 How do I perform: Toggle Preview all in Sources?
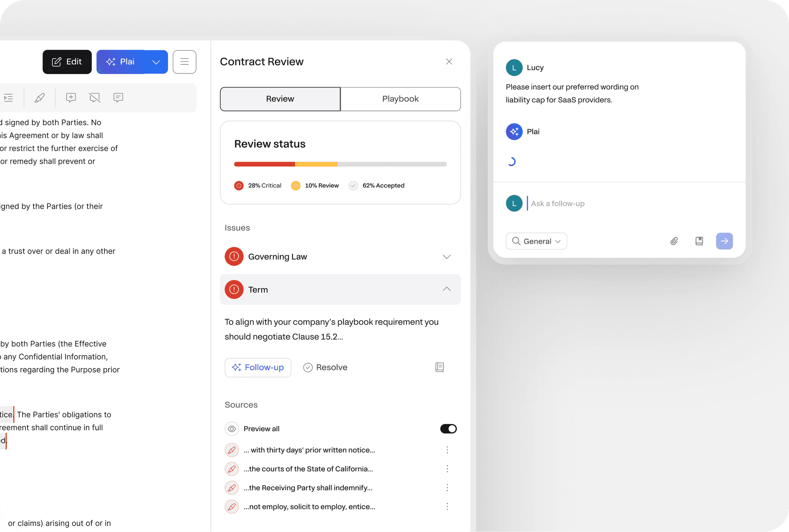pyautogui.click(x=448, y=428)
